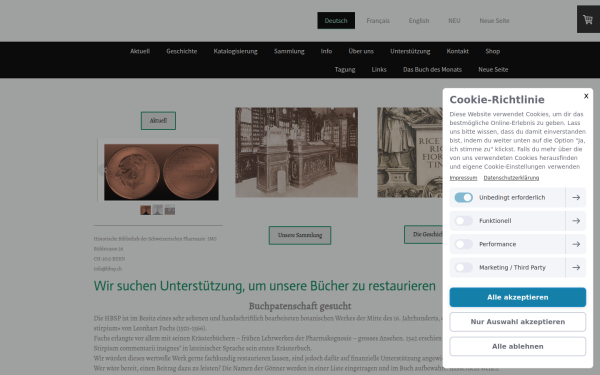Expand Marketing / Third Party details arrow
Viewport: 600px width, 375px height.
click(x=576, y=267)
